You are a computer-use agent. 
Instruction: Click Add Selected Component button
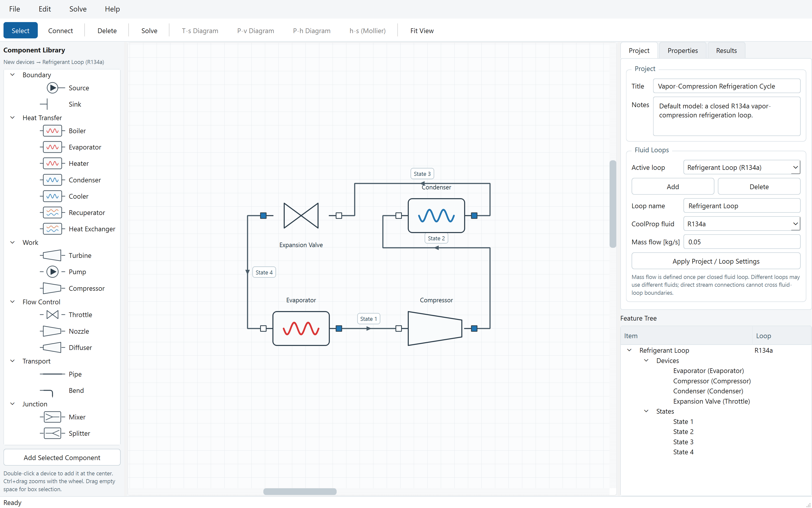click(x=62, y=457)
